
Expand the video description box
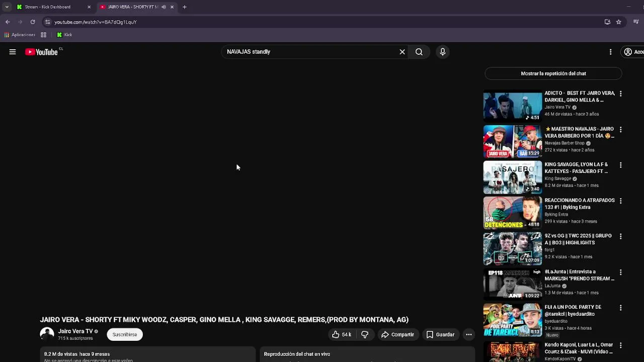click(148, 355)
